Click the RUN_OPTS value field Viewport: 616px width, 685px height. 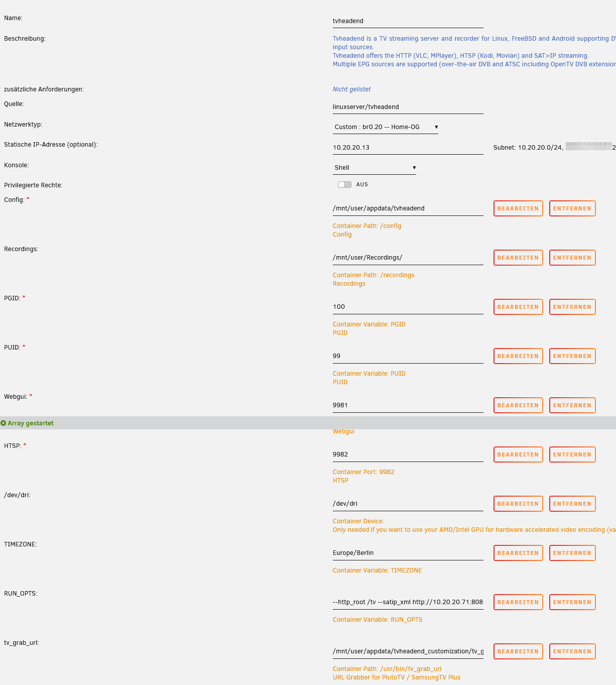coord(408,602)
